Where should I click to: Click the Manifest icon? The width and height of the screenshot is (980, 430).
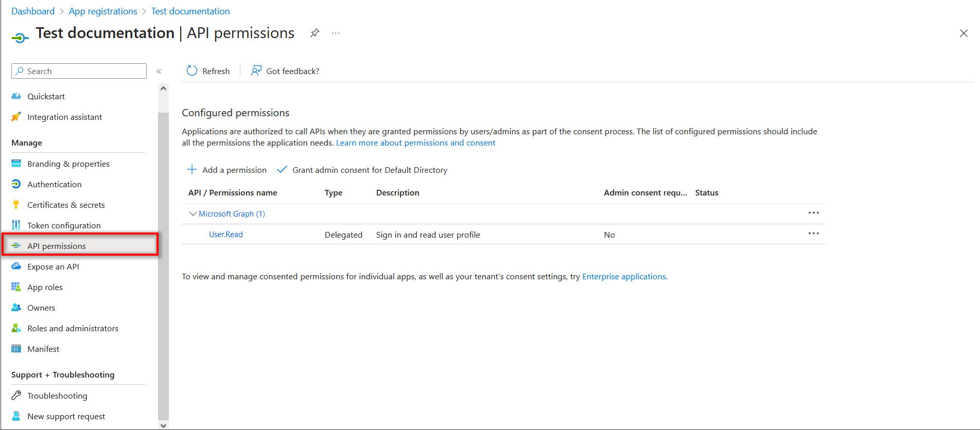point(16,349)
